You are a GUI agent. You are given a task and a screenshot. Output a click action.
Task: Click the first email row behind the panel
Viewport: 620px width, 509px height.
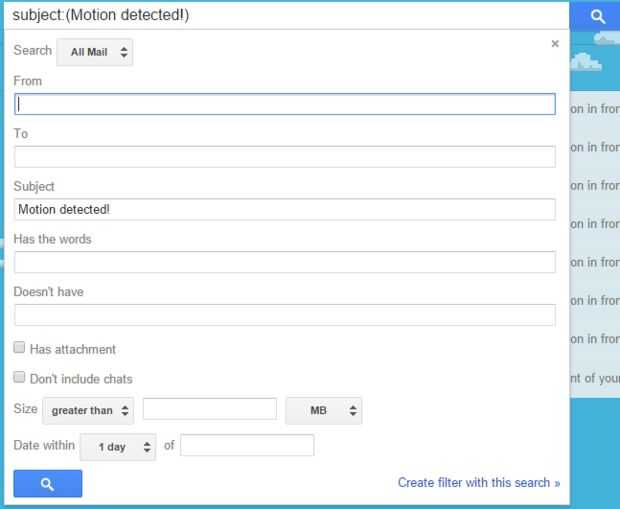[x=595, y=109]
